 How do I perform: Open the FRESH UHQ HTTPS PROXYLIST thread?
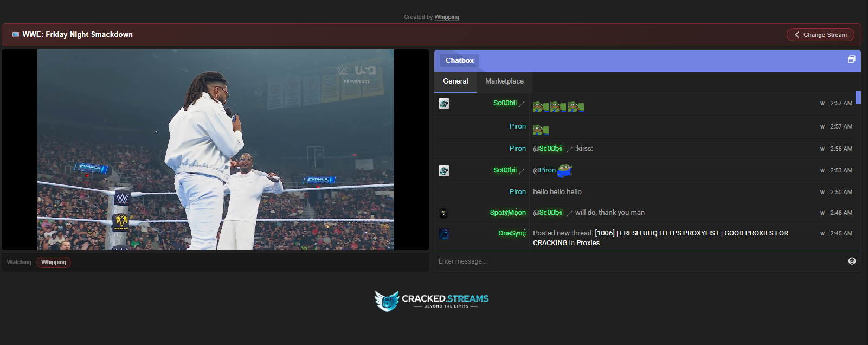(x=691, y=233)
